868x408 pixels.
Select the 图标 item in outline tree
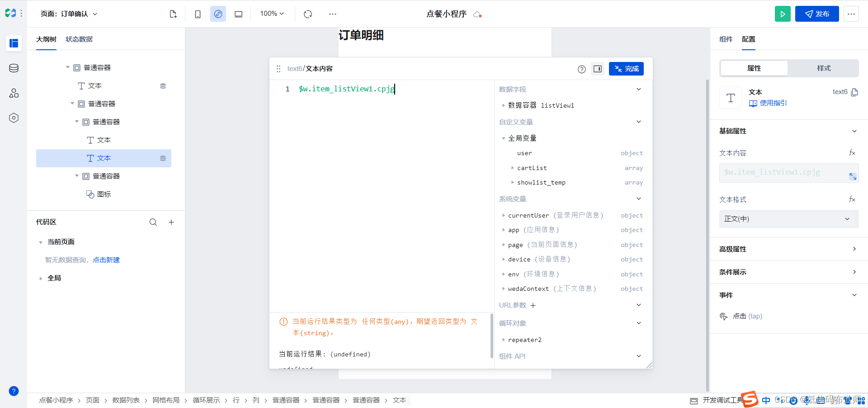[x=104, y=195]
